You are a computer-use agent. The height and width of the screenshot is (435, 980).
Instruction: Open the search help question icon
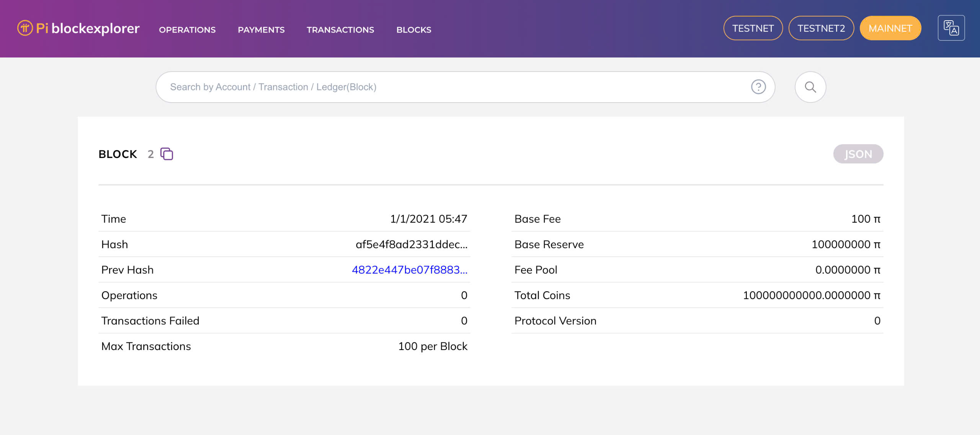click(x=758, y=87)
